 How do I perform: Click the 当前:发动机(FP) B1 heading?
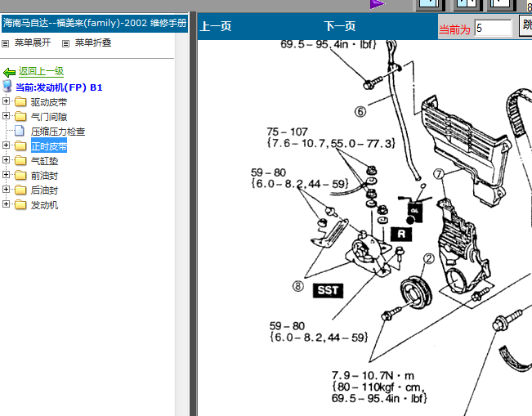click(x=59, y=87)
